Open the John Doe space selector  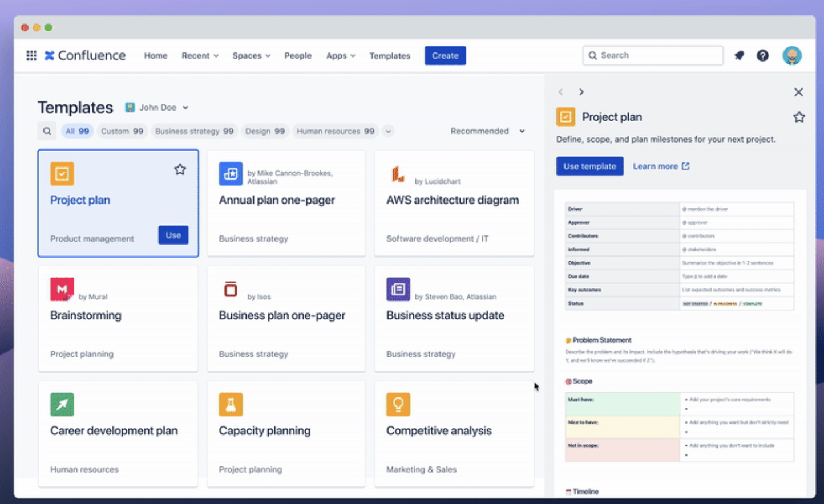pyautogui.click(x=157, y=107)
